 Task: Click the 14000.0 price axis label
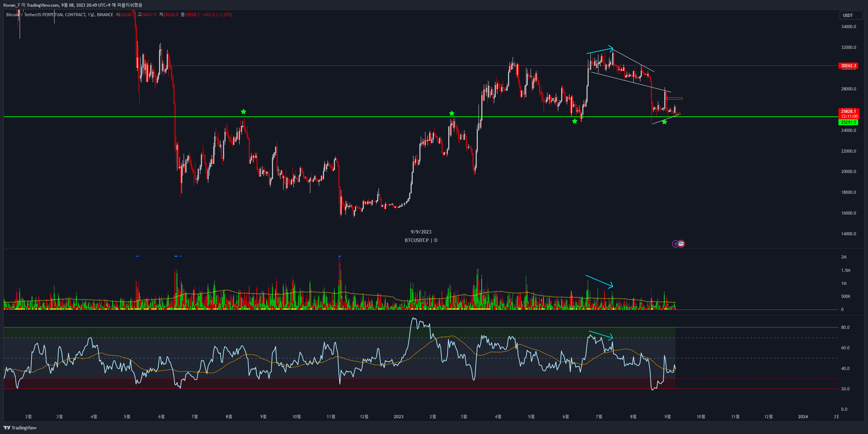[x=848, y=234]
